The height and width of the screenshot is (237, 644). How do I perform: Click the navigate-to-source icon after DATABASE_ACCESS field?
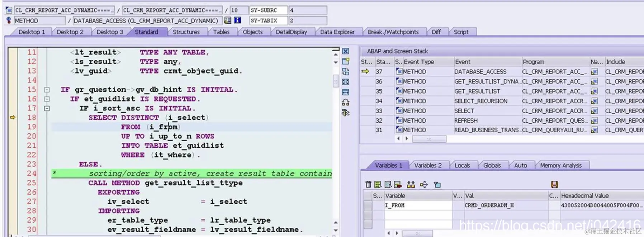point(228,20)
